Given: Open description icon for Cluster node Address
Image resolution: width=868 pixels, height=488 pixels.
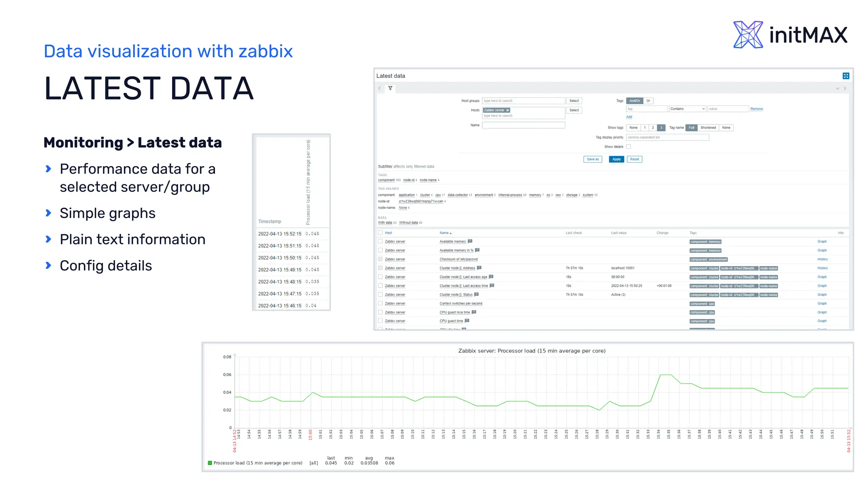Looking at the screenshot, I should tap(479, 268).
